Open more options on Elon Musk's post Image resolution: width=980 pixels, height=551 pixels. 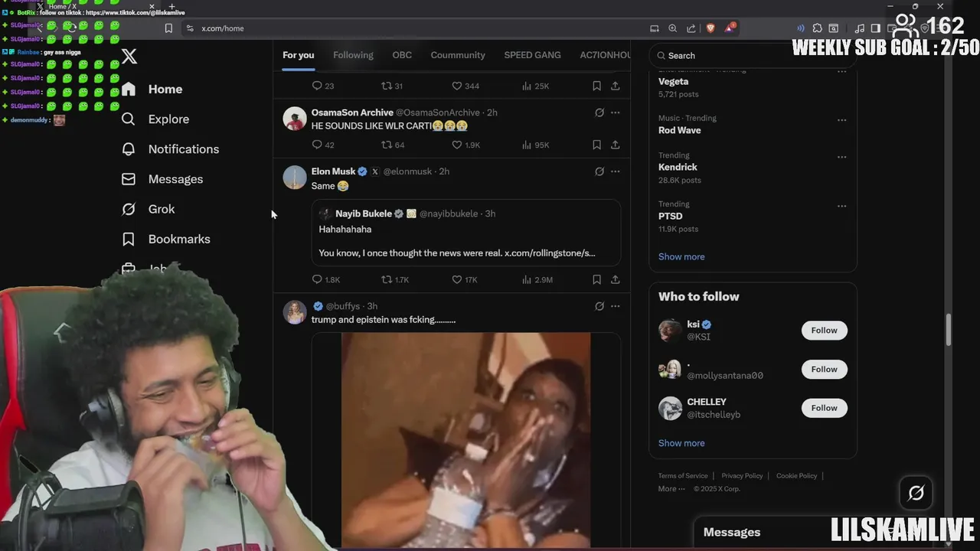615,171
